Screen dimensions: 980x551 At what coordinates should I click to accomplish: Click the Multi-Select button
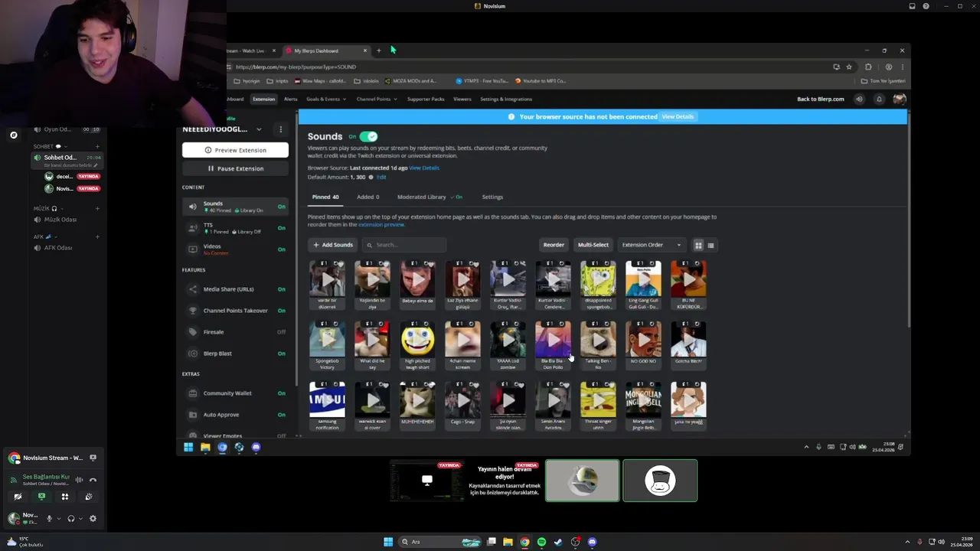pos(593,245)
